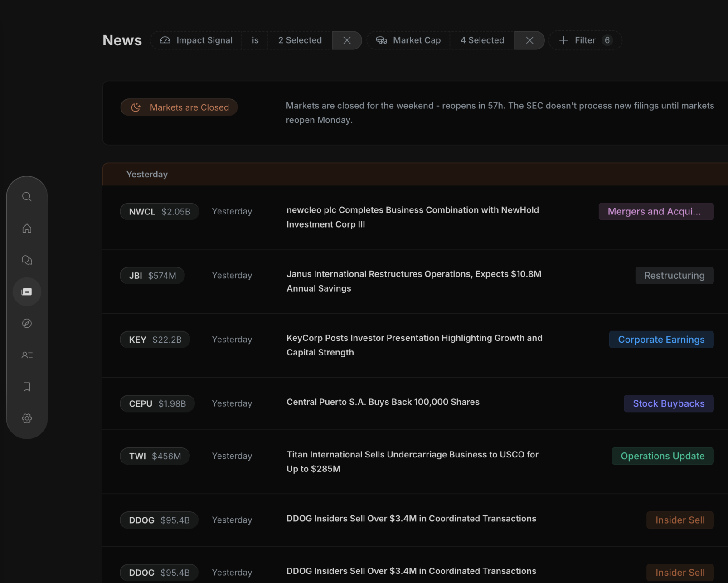Image resolution: width=728 pixels, height=583 pixels.
Task: Open the JBI ticker chip
Action: coord(152,276)
